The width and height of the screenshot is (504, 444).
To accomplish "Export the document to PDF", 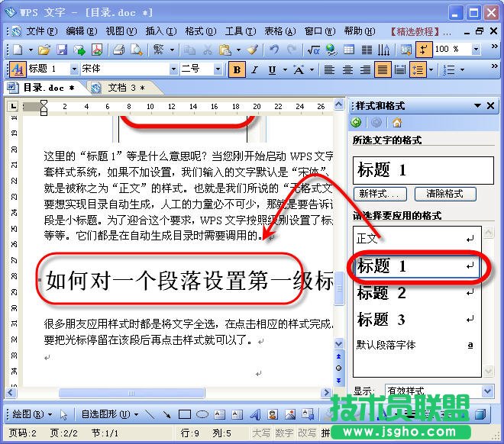I will (97, 50).
